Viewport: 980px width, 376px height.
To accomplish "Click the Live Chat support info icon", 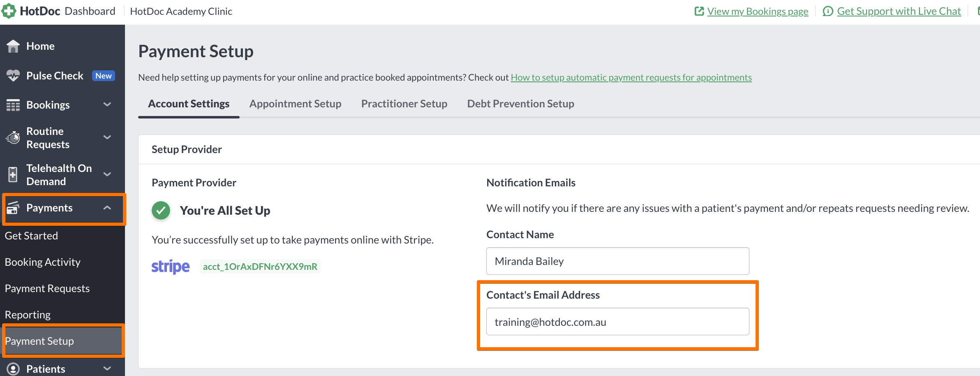I will point(828,11).
